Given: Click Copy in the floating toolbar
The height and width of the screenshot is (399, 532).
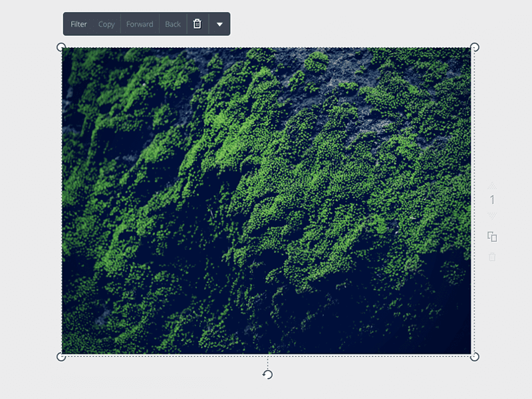Looking at the screenshot, I should point(106,24).
